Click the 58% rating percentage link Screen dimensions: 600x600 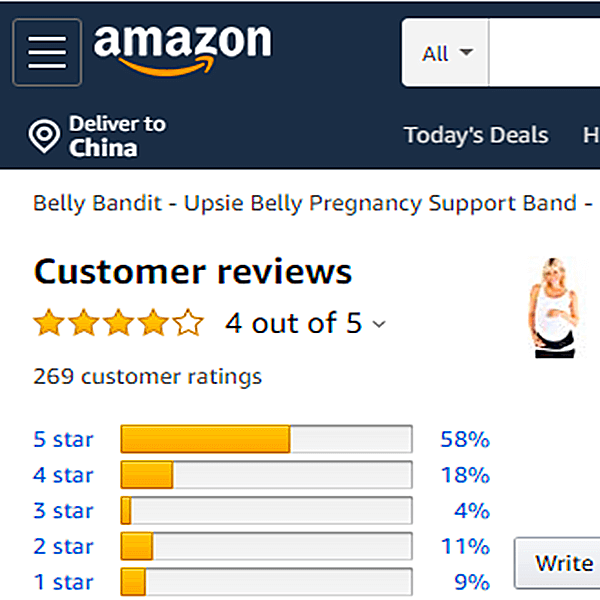(465, 439)
